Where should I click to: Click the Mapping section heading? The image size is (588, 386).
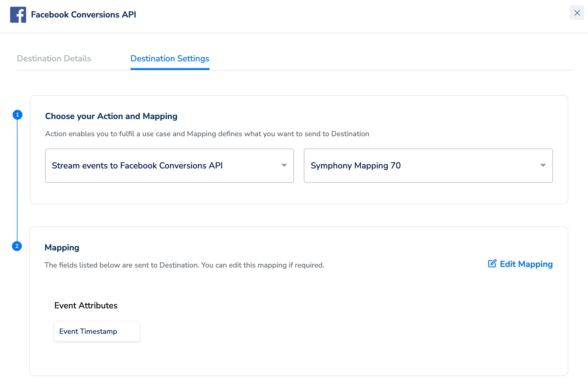click(62, 248)
